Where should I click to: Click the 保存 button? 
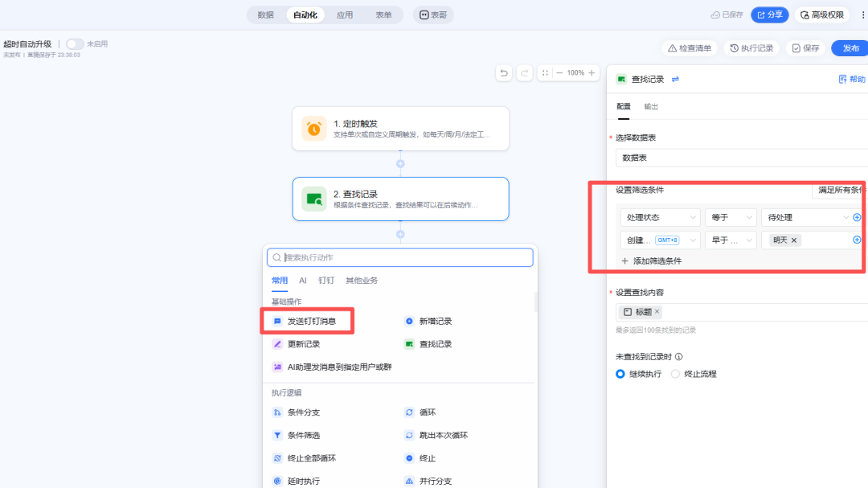805,48
